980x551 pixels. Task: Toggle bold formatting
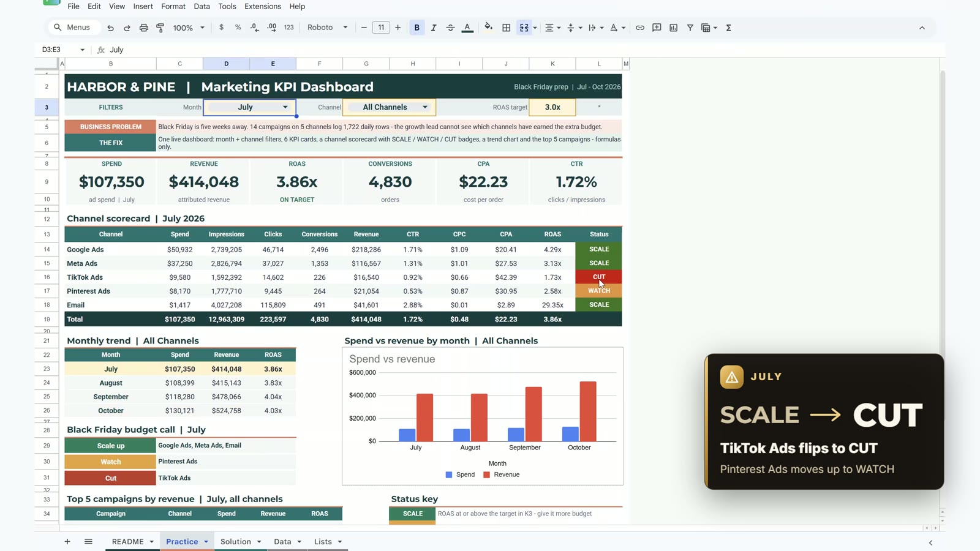pyautogui.click(x=417, y=28)
